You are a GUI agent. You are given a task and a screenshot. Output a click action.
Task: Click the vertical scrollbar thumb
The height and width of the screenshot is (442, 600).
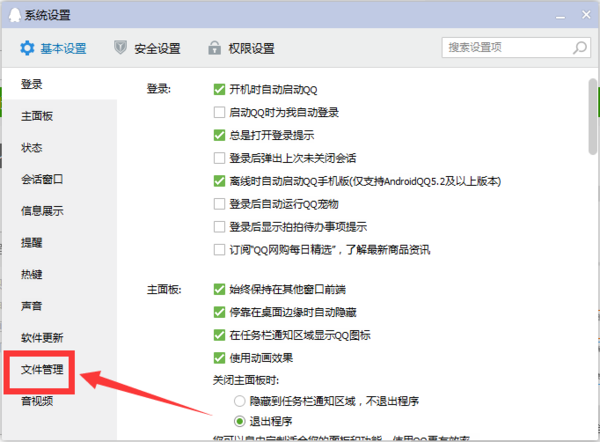pos(593,116)
